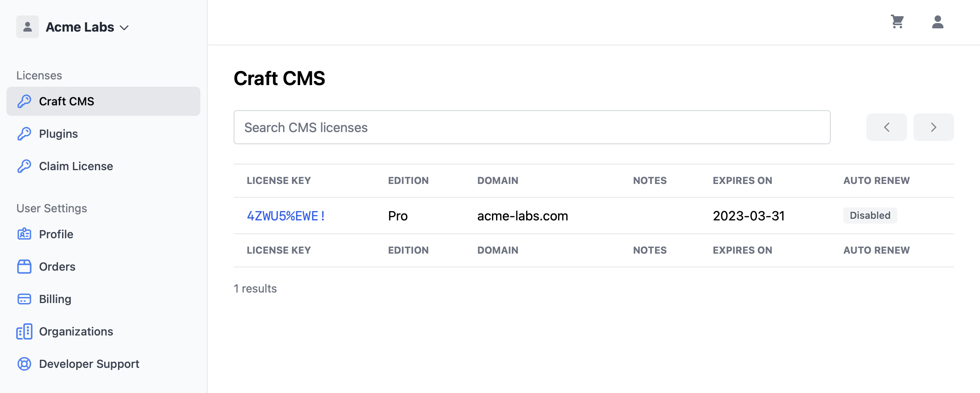Screen dimensions: 980x393
Task: Click the top DOMAIN column header
Action: pos(498,181)
